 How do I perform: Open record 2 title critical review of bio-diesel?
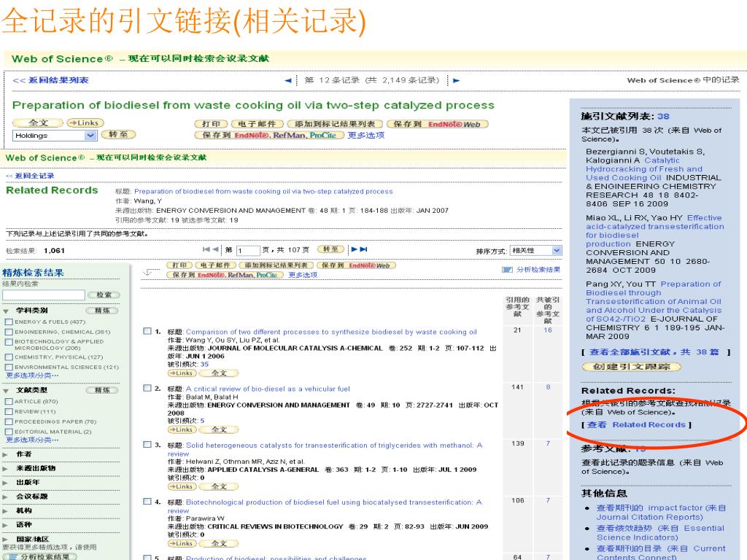tap(268, 389)
